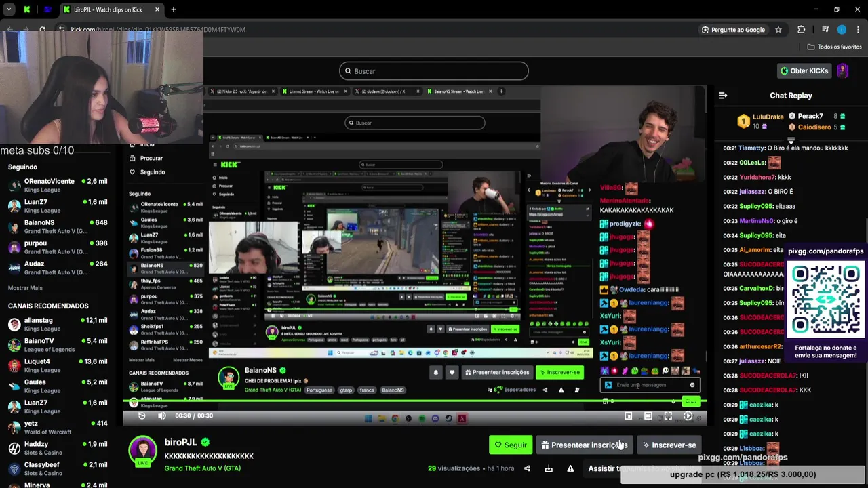Open the user profile avatar next to Obter KICKs

[x=843, y=70]
